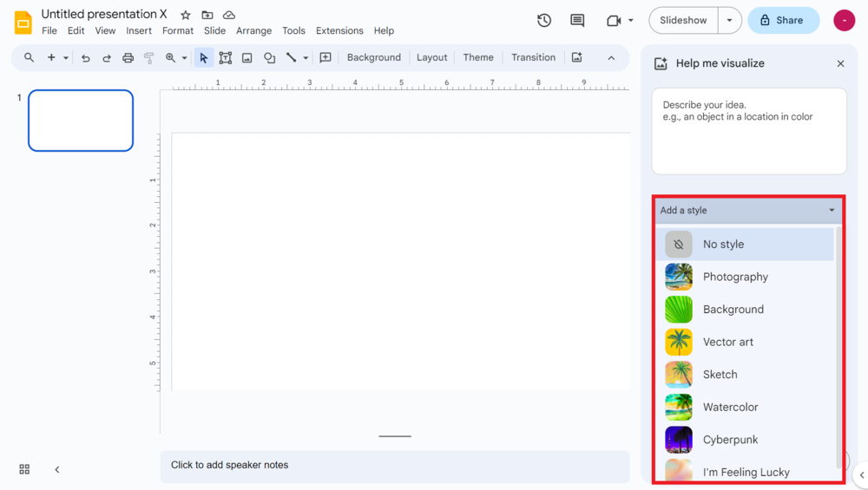This screenshot has height=490, width=868.
Task: Click the print icon in toolbar
Action: [128, 58]
